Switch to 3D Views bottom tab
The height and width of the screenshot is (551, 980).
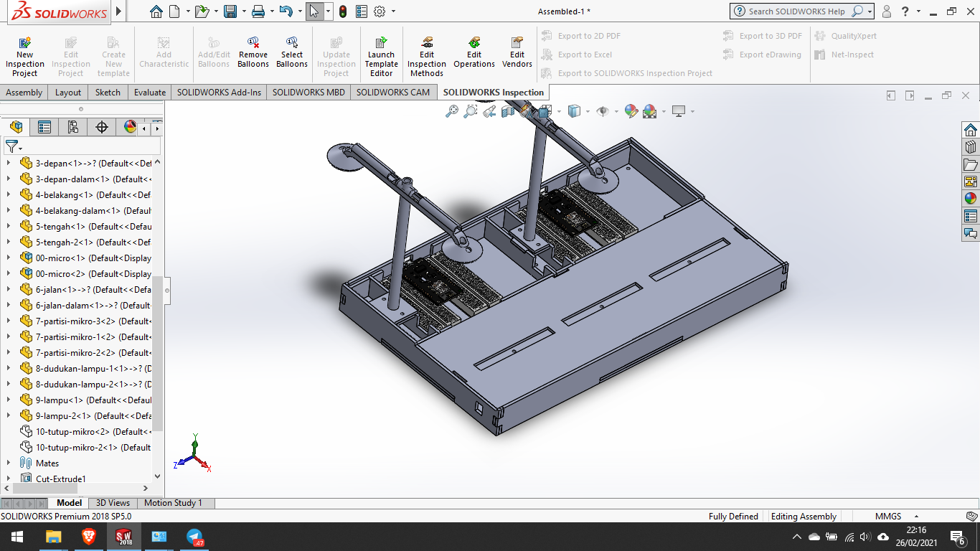(x=113, y=503)
